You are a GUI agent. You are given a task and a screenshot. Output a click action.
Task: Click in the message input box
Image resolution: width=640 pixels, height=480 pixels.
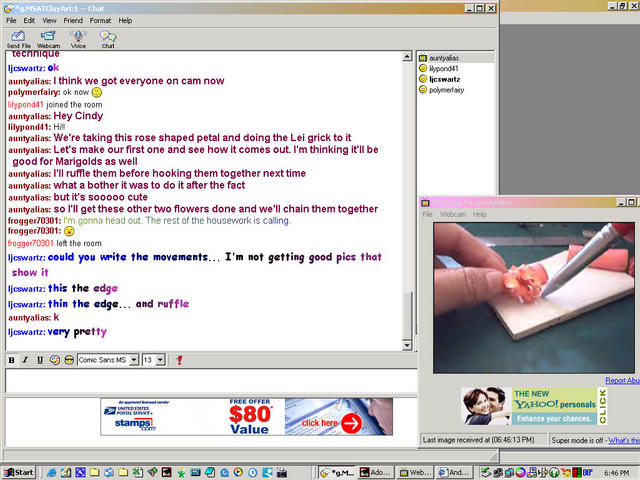coord(211,380)
